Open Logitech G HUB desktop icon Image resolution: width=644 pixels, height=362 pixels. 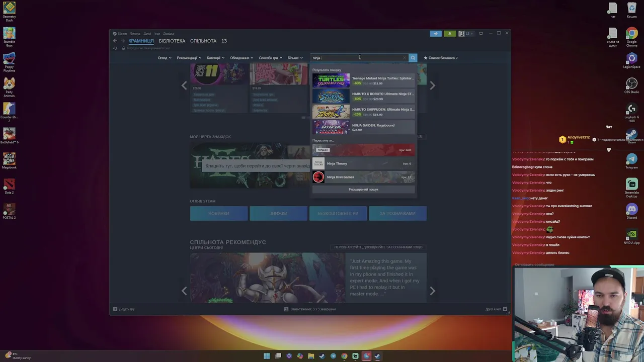631,113
